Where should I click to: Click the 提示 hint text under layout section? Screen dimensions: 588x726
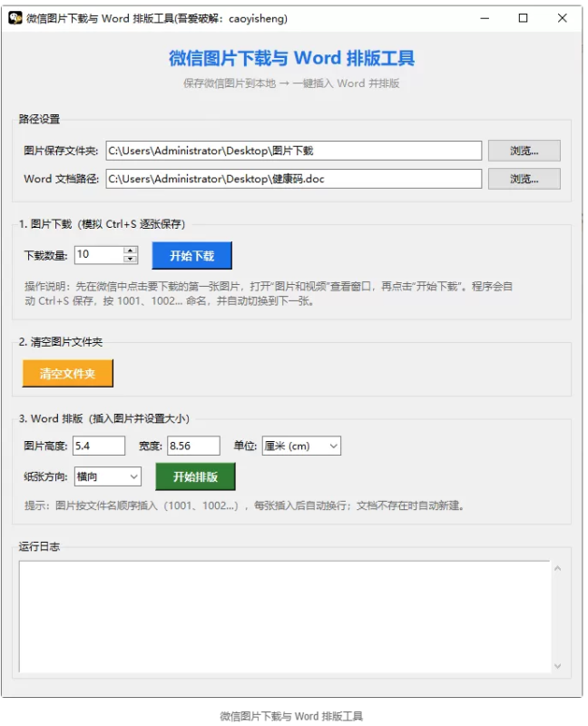244,505
